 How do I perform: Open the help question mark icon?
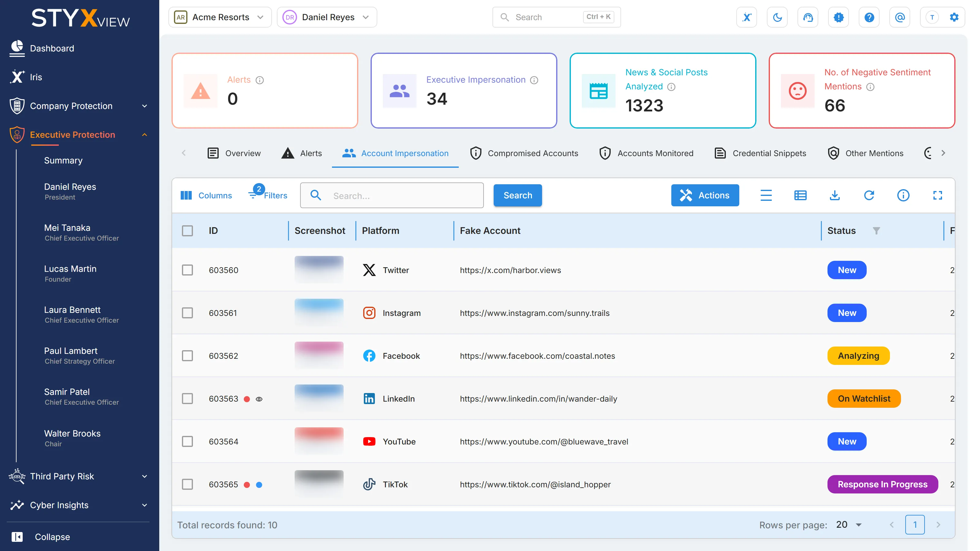(x=869, y=17)
